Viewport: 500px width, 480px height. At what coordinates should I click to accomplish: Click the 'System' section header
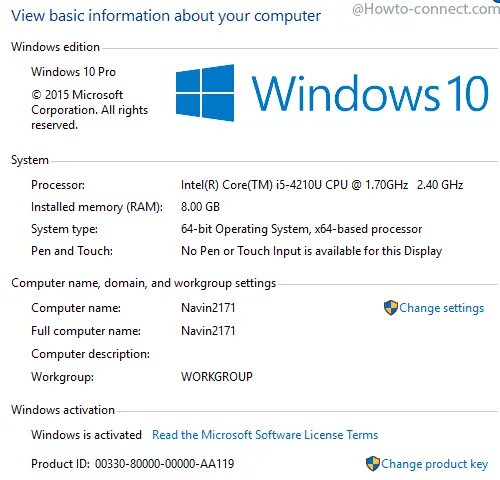coord(30,160)
